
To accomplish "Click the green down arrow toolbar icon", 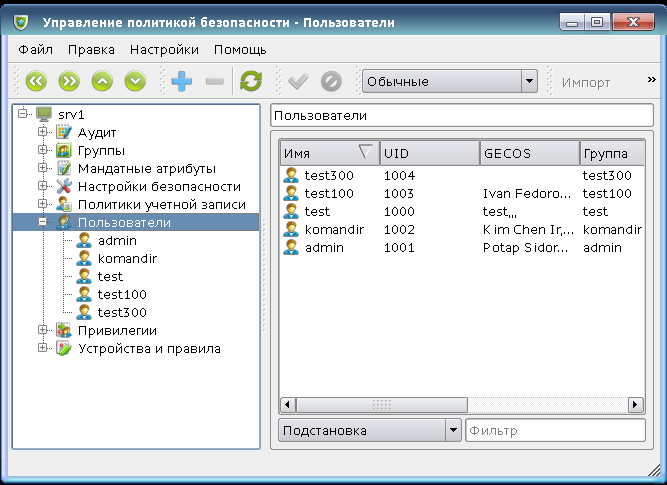I will (x=135, y=82).
